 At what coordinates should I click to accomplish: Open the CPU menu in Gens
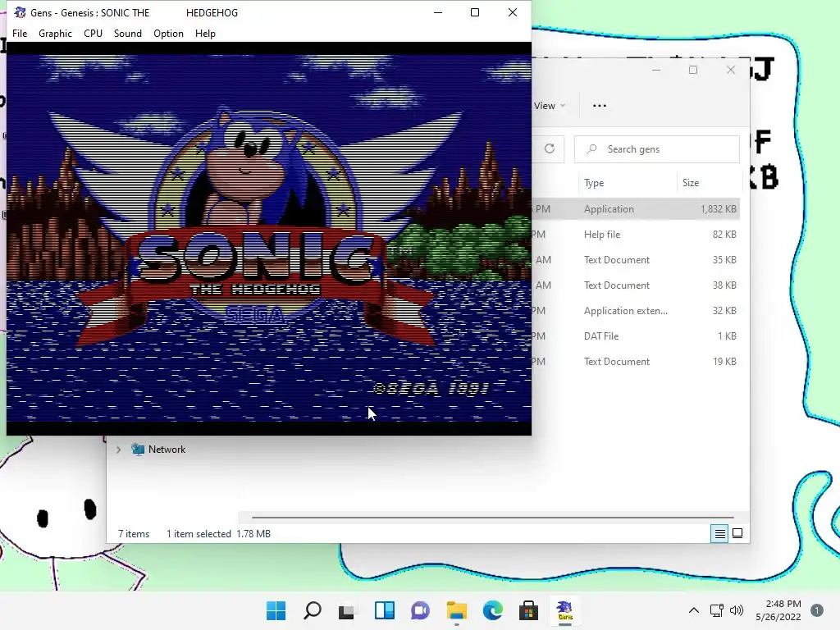(93, 33)
